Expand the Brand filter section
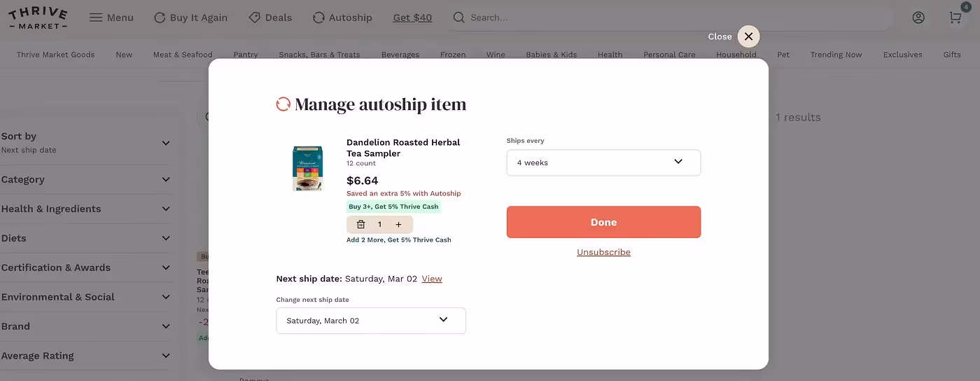 pyautogui.click(x=85, y=326)
